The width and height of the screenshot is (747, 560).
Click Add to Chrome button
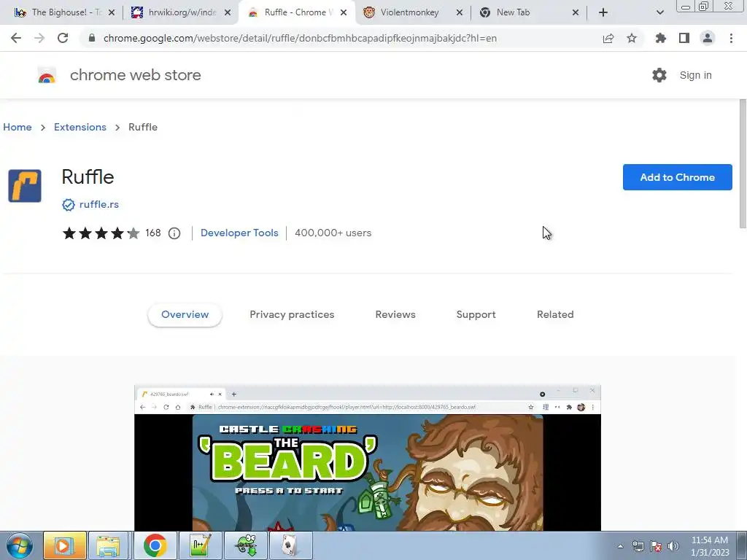(x=677, y=177)
